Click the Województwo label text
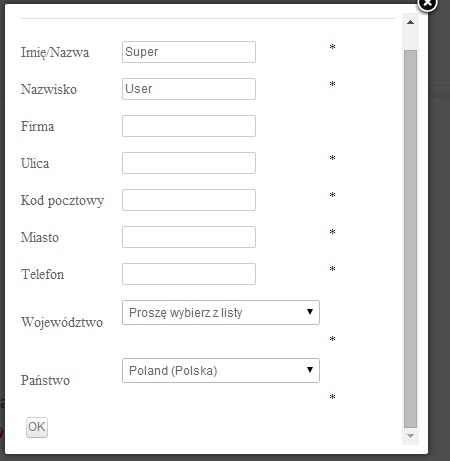 point(62,323)
